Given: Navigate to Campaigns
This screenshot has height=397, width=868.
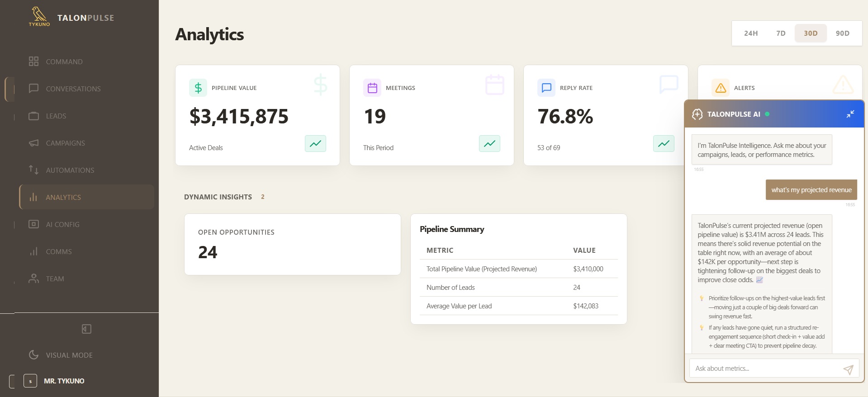Looking at the screenshot, I should coord(66,143).
